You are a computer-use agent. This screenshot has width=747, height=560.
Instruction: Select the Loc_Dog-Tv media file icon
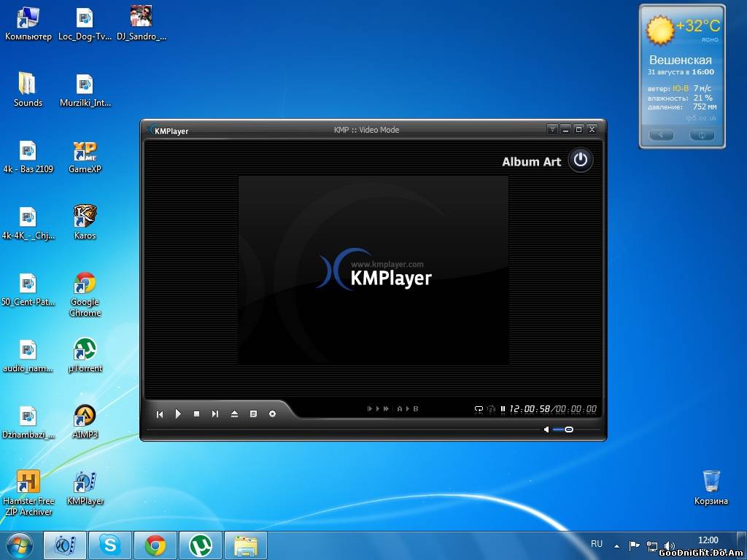tap(85, 23)
